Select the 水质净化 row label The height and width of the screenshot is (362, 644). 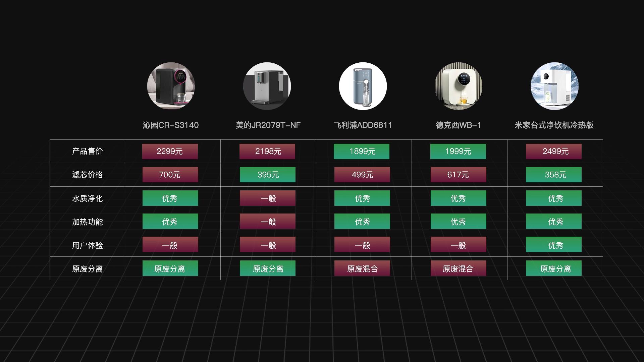pyautogui.click(x=87, y=198)
